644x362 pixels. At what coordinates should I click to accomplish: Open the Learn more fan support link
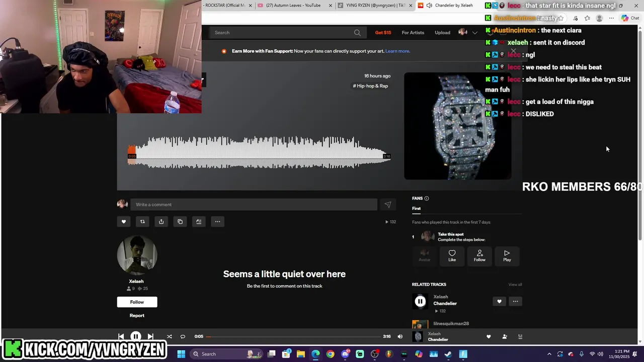pos(397,51)
